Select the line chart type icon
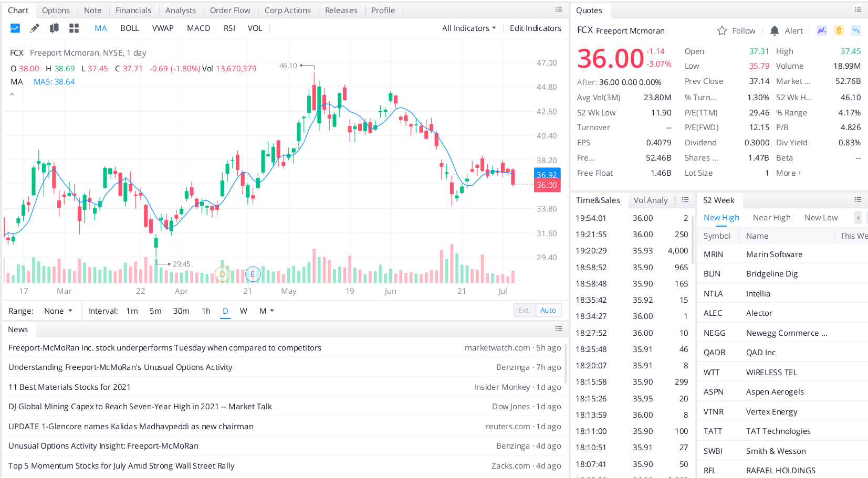 point(15,28)
